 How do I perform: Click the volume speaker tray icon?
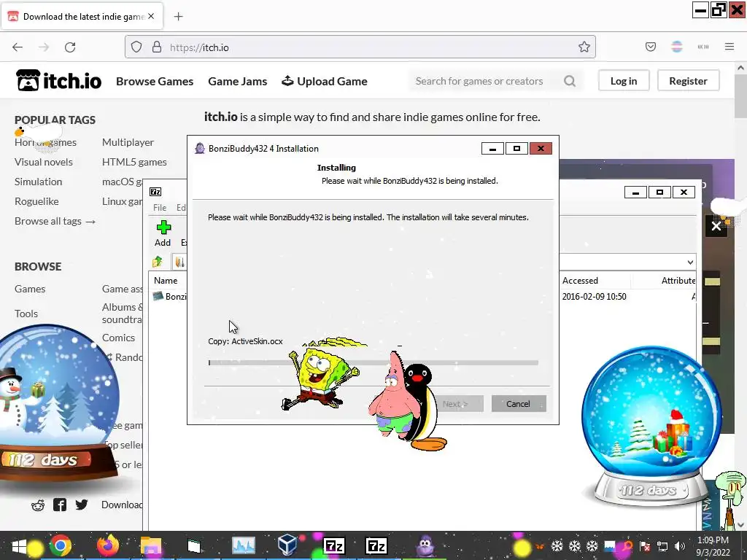tap(680, 546)
